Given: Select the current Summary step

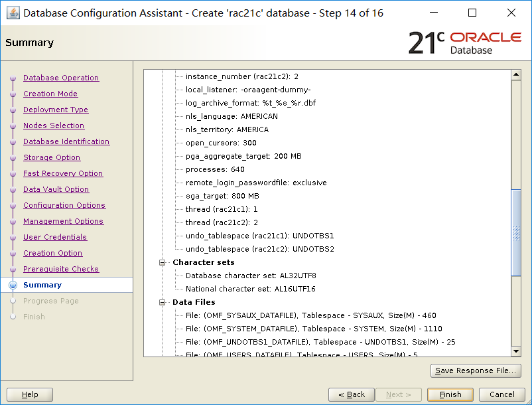Looking at the screenshot, I should click(x=42, y=285).
